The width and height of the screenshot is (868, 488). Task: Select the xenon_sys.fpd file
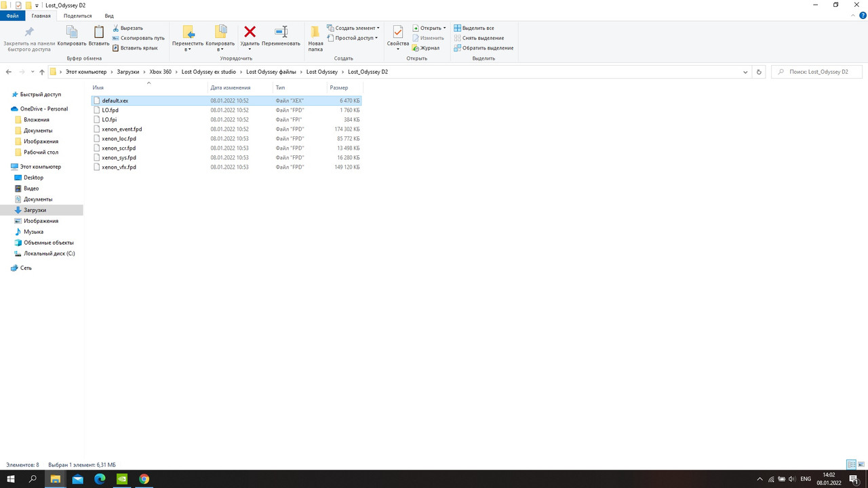(x=226, y=157)
